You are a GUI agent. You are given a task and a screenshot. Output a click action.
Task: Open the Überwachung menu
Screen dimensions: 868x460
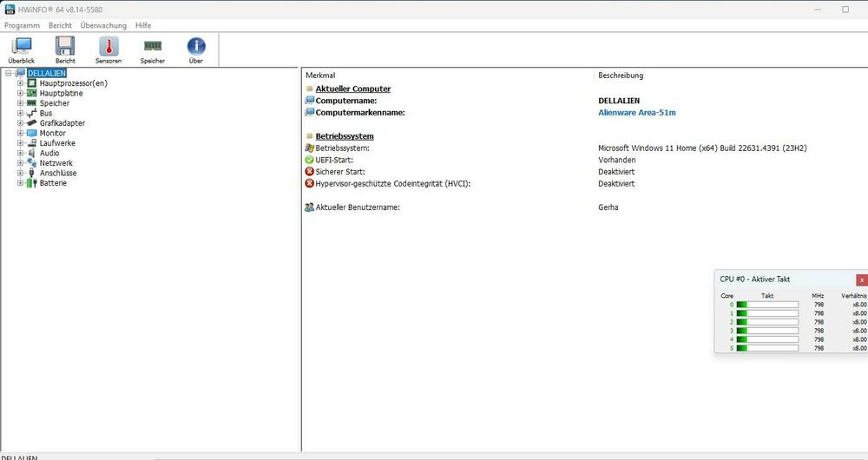pos(102,26)
